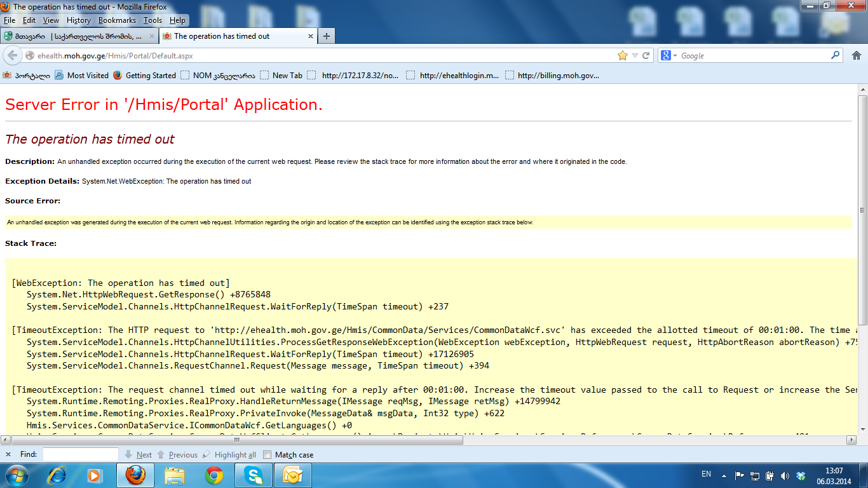Open Skype from the taskbar
Viewport: 868px width, 488px height.
pos(254,475)
